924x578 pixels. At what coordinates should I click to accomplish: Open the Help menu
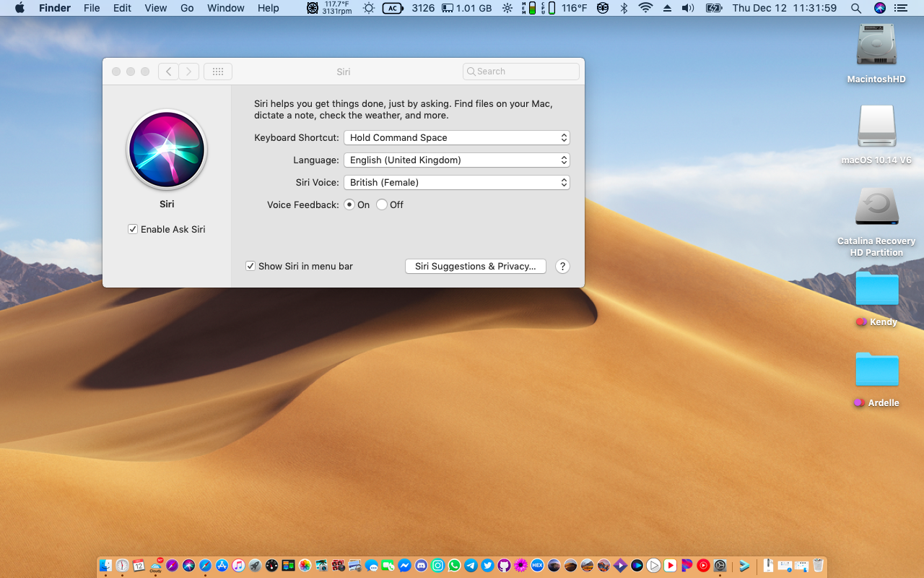point(269,8)
